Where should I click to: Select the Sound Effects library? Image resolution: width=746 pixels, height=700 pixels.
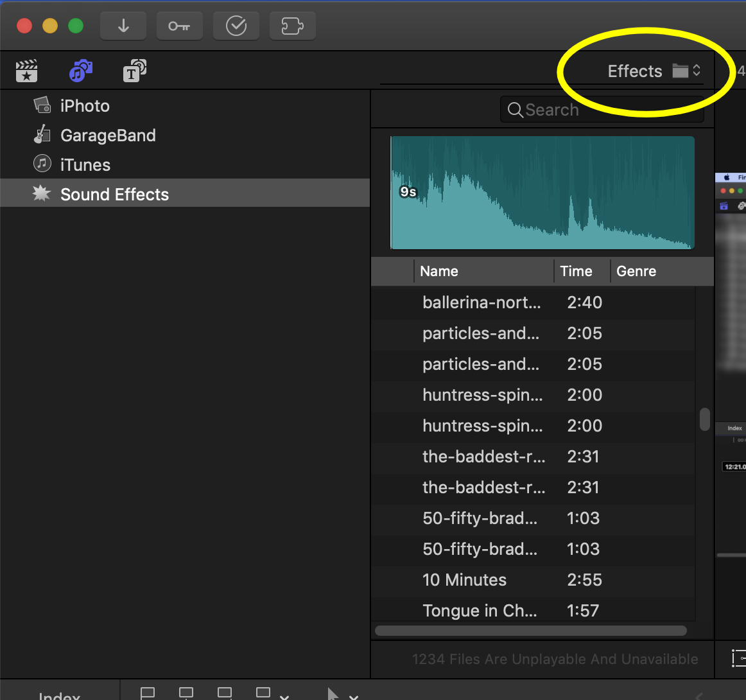coord(114,193)
